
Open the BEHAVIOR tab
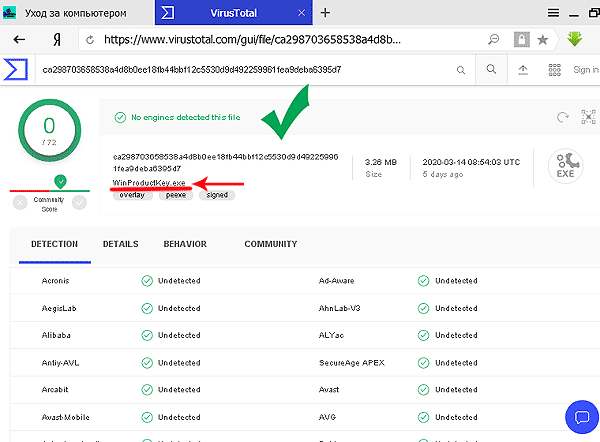tap(185, 244)
